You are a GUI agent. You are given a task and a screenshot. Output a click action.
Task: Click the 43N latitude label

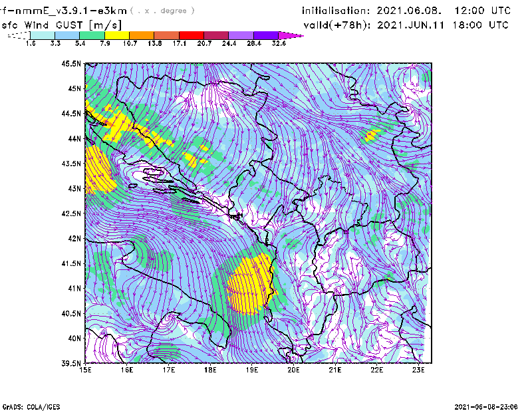(x=74, y=188)
